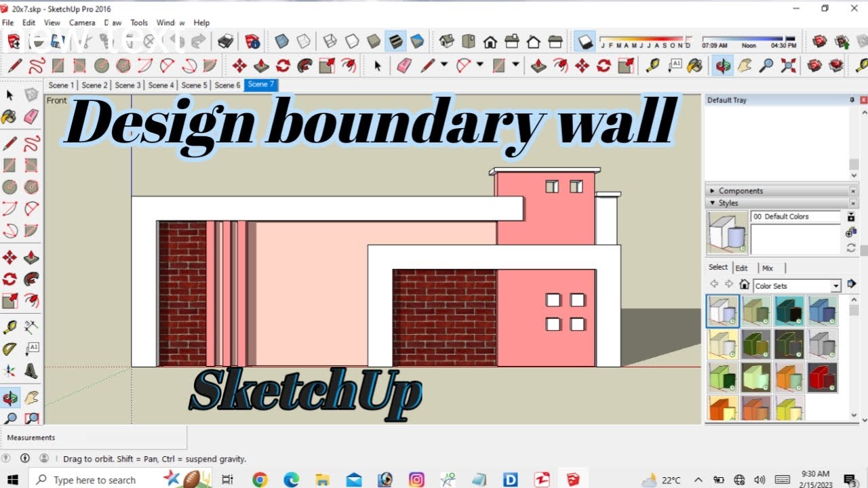
Task: Click the Zoom Extents icon in top toolbar
Action: pos(788,66)
